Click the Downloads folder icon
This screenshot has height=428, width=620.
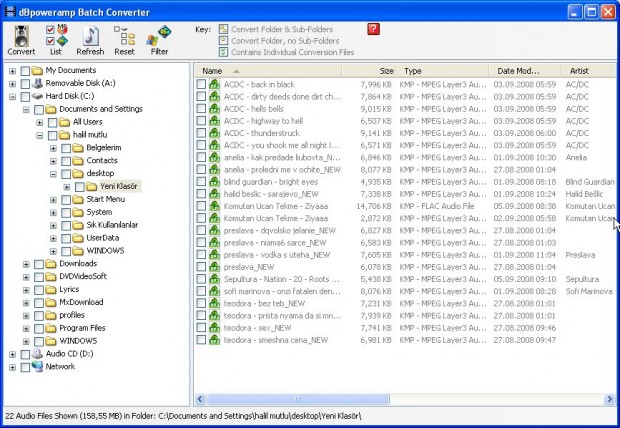tap(51, 264)
